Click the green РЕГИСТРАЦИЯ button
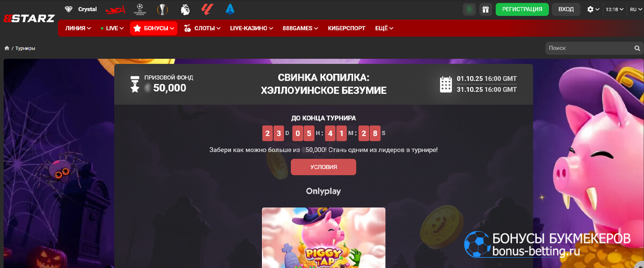644x268 pixels. click(522, 9)
